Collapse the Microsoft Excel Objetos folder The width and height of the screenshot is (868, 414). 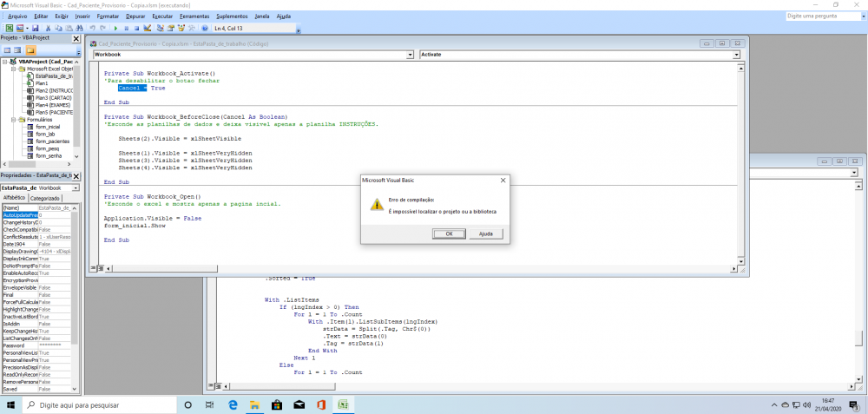pyautogui.click(x=11, y=69)
